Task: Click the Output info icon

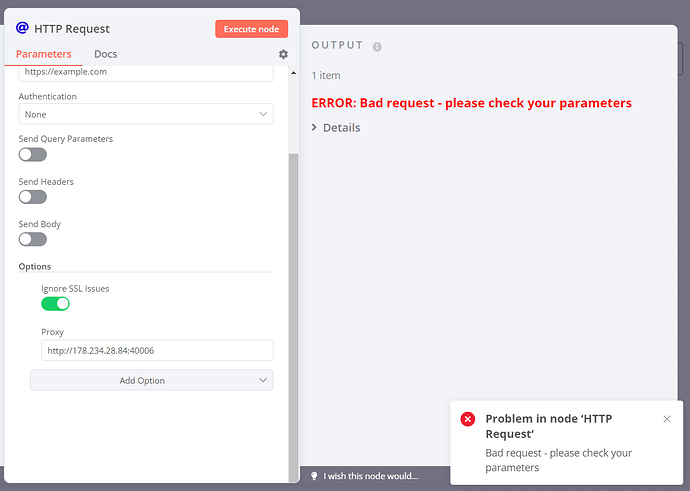Action: (377, 47)
